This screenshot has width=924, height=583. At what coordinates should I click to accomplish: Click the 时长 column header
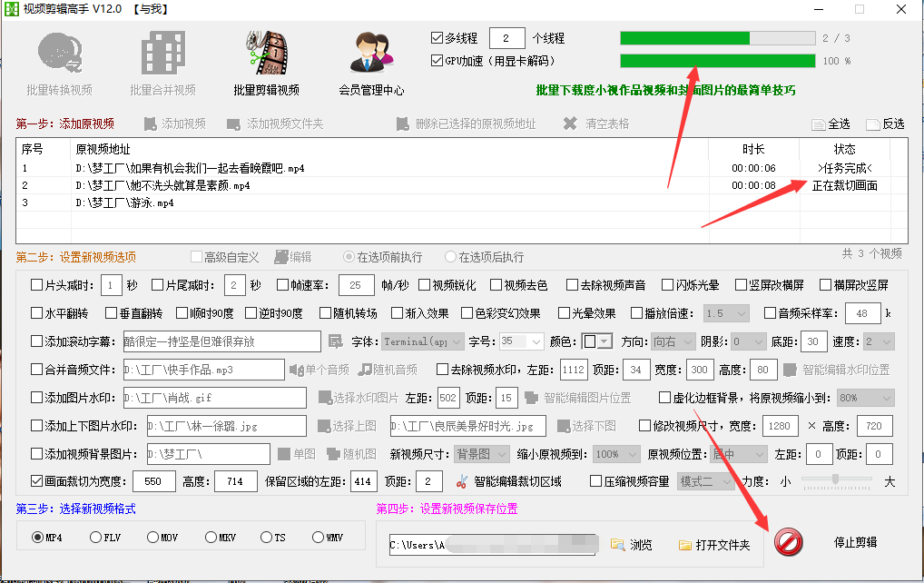(753, 150)
